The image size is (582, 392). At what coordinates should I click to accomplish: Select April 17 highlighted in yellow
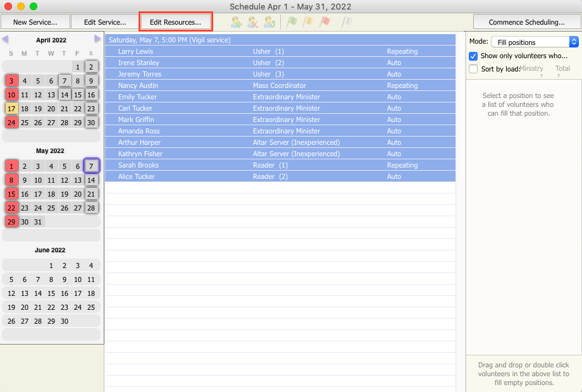11,109
